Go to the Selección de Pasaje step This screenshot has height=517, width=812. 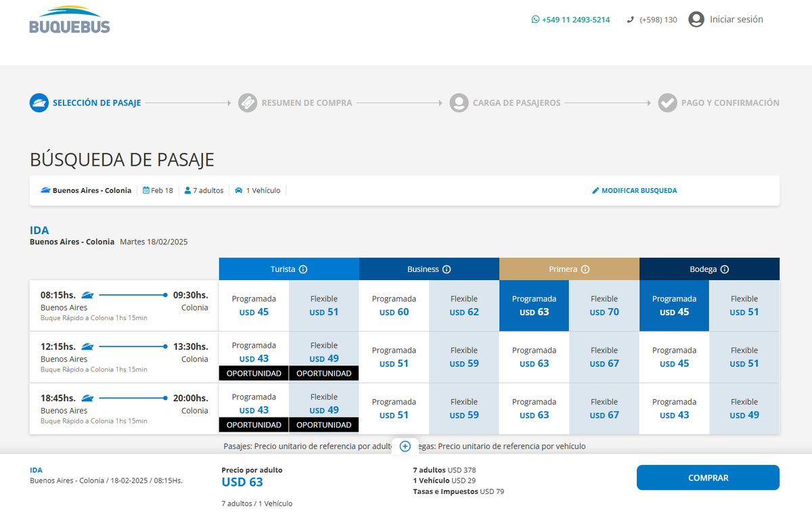(x=97, y=103)
